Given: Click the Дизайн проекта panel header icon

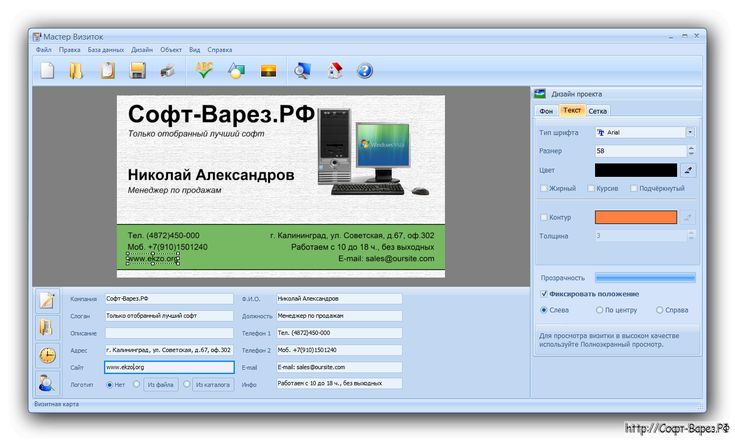Looking at the screenshot, I should (540, 94).
